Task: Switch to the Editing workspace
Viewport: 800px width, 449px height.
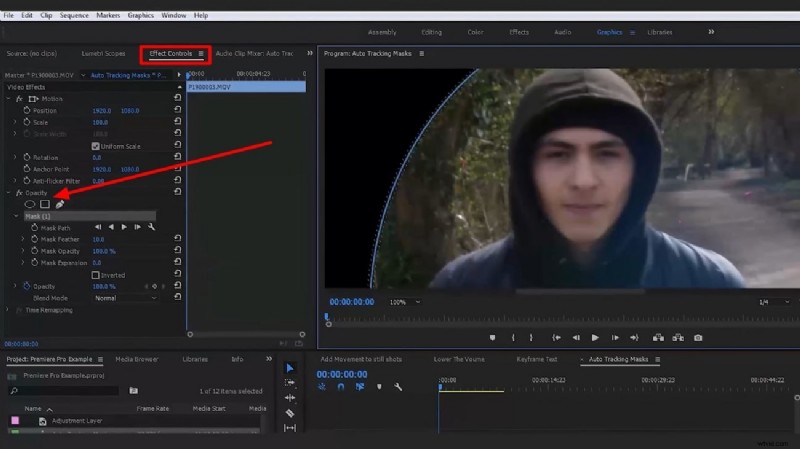Action: [x=432, y=32]
